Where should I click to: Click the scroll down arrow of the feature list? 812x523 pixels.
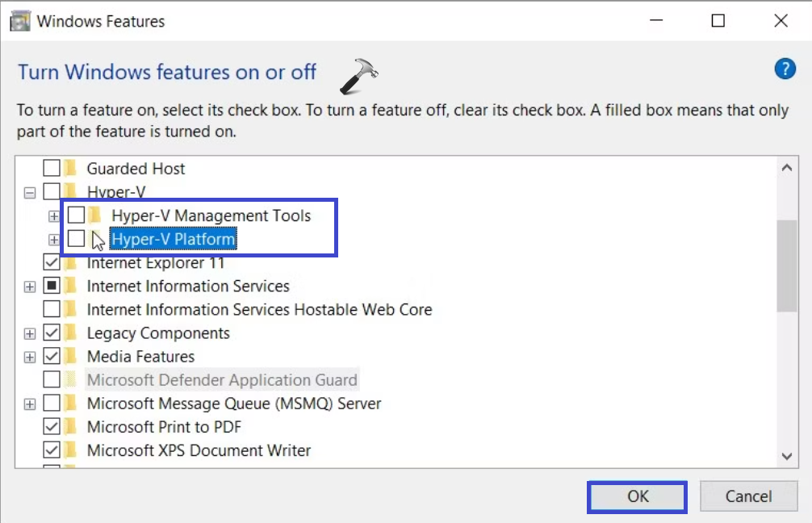787,456
